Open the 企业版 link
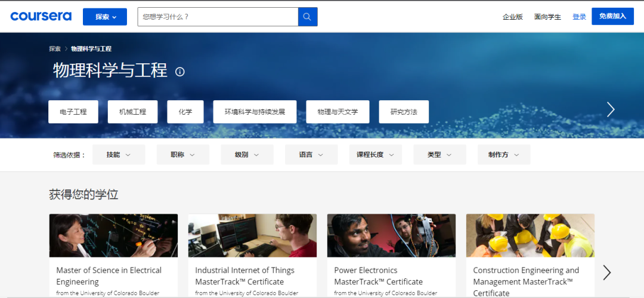 (x=513, y=17)
